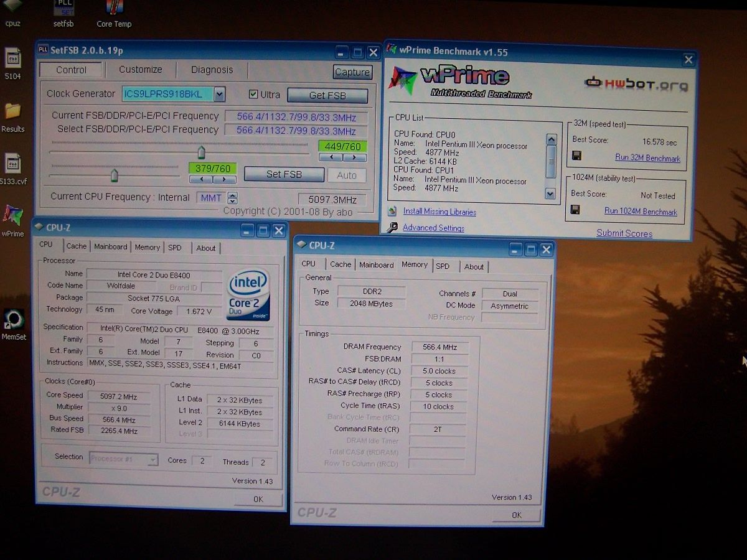Open Cache tab in right CPU-Z window
The image size is (747, 560).
coord(341,264)
